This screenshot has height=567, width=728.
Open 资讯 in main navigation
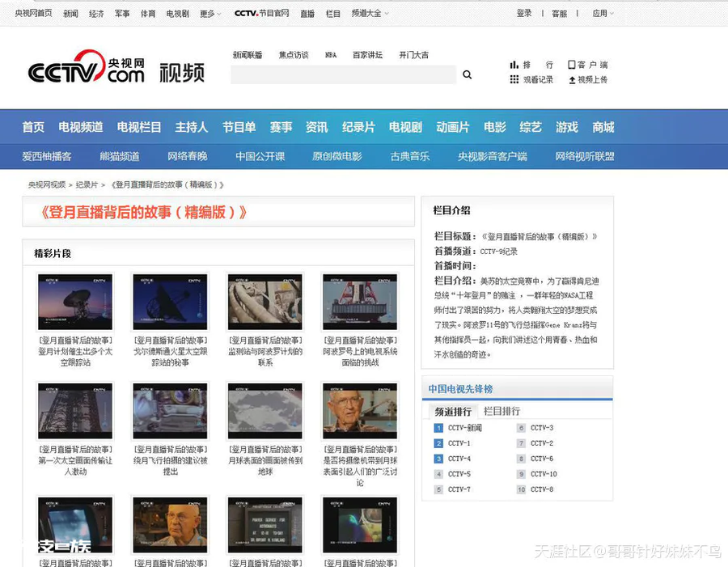[x=317, y=127]
